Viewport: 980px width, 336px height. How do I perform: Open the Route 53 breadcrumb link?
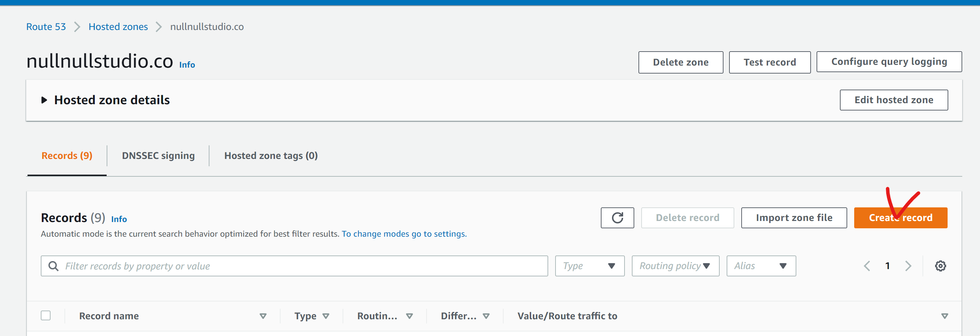(x=46, y=26)
